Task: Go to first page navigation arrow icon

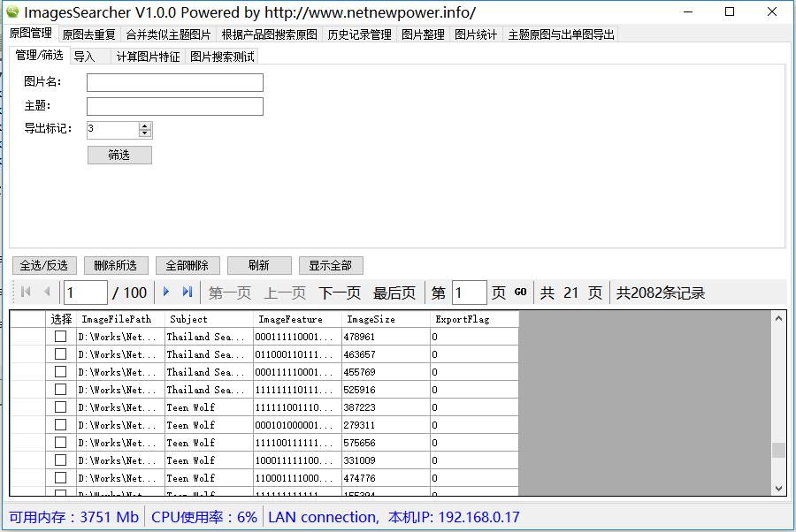Action: (x=26, y=293)
